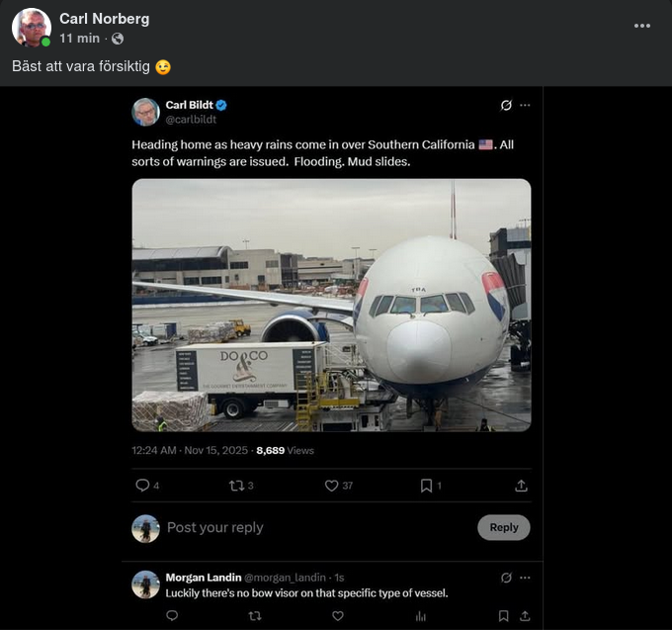Like Carl Bildt's tweet with 37 likes
Viewport: 672px width, 630px height.
point(332,486)
